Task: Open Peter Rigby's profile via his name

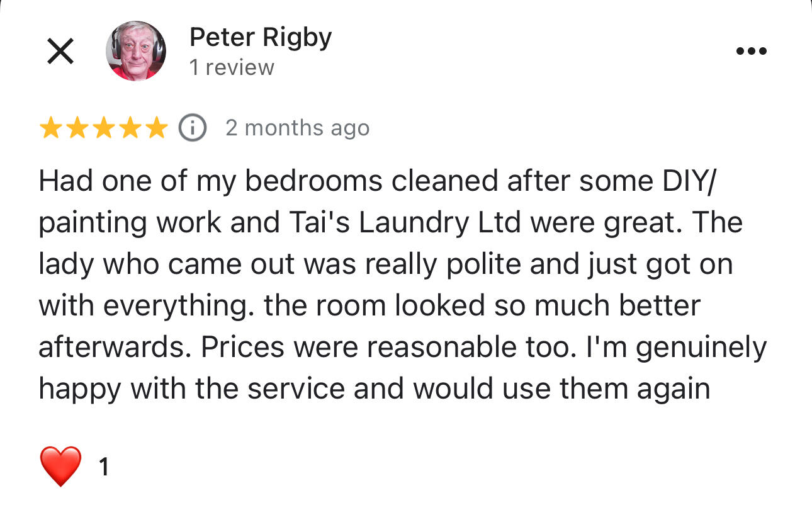Action: click(x=260, y=36)
